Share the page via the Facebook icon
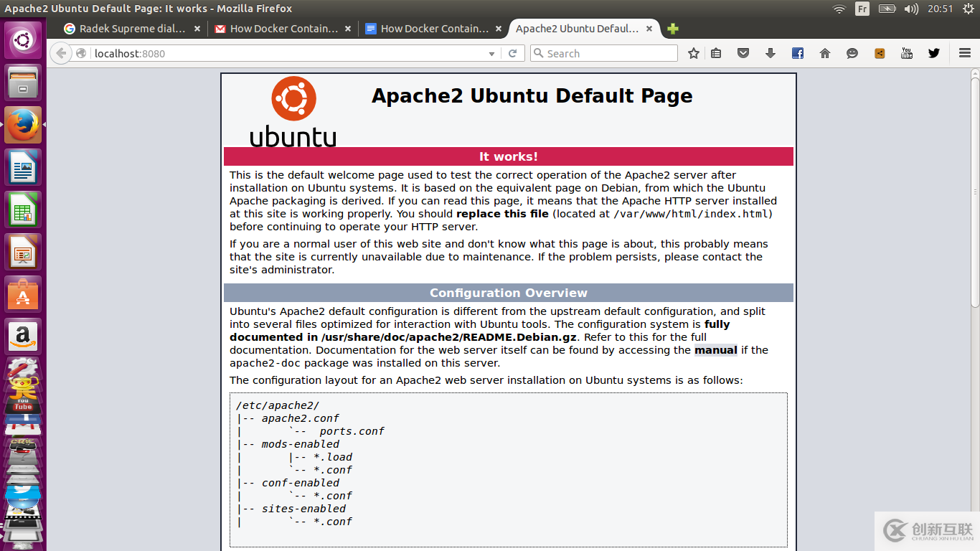 pyautogui.click(x=797, y=53)
